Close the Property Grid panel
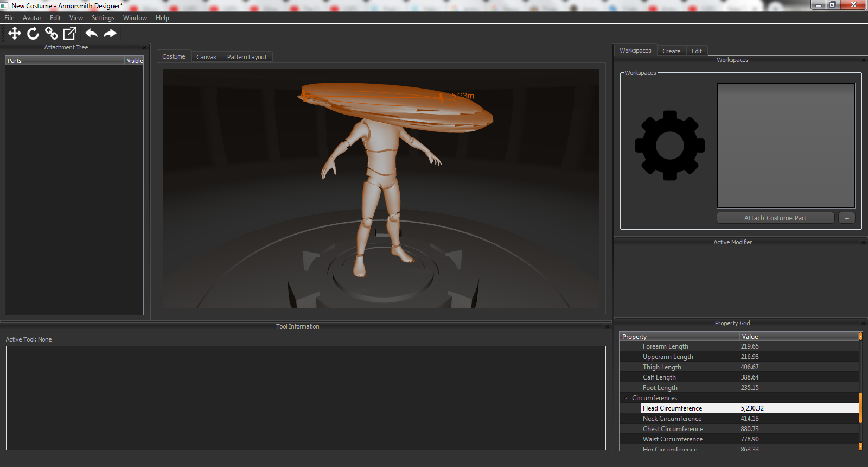This screenshot has height=467, width=868. coord(863,324)
